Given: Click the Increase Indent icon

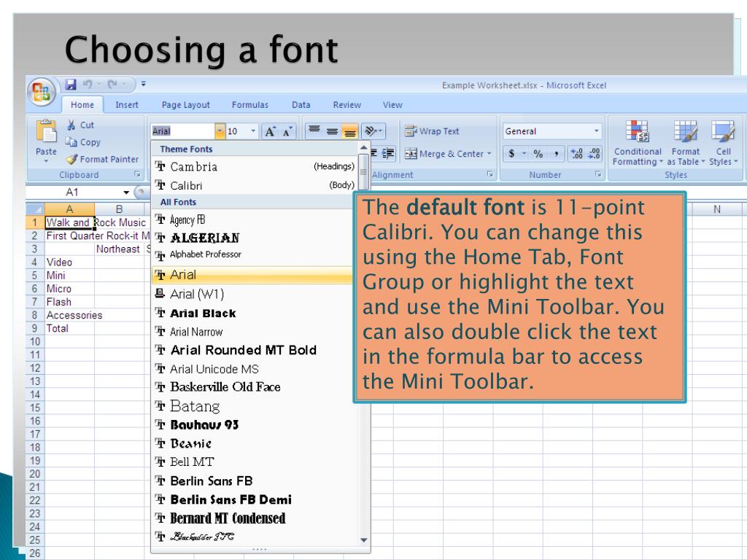Looking at the screenshot, I should click(388, 153).
